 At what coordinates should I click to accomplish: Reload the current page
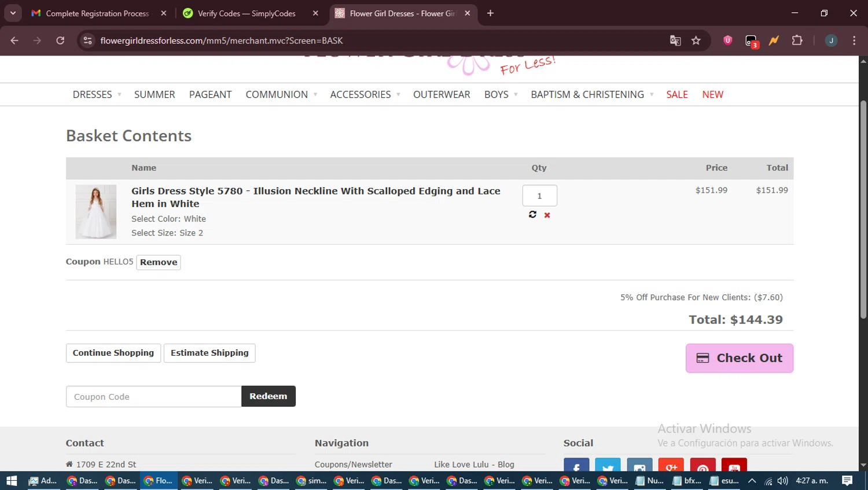point(60,40)
